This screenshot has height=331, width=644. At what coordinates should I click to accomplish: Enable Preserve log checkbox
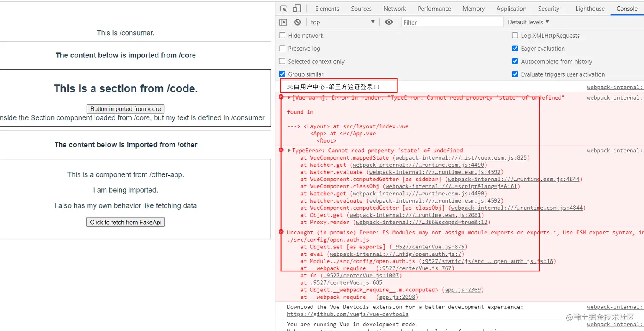[x=282, y=49]
